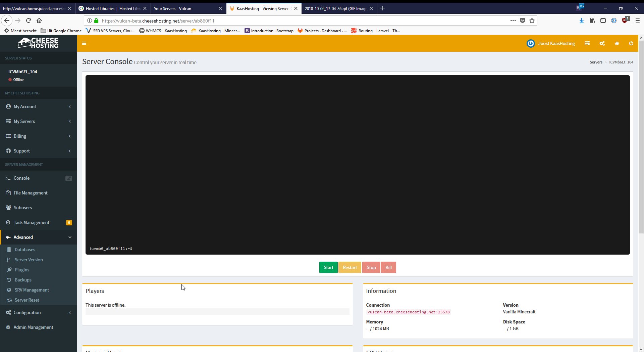The width and height of the screenshot is (644, 352).
Task: Click Firefox reload page icon
Action: [x=29, y=20]
